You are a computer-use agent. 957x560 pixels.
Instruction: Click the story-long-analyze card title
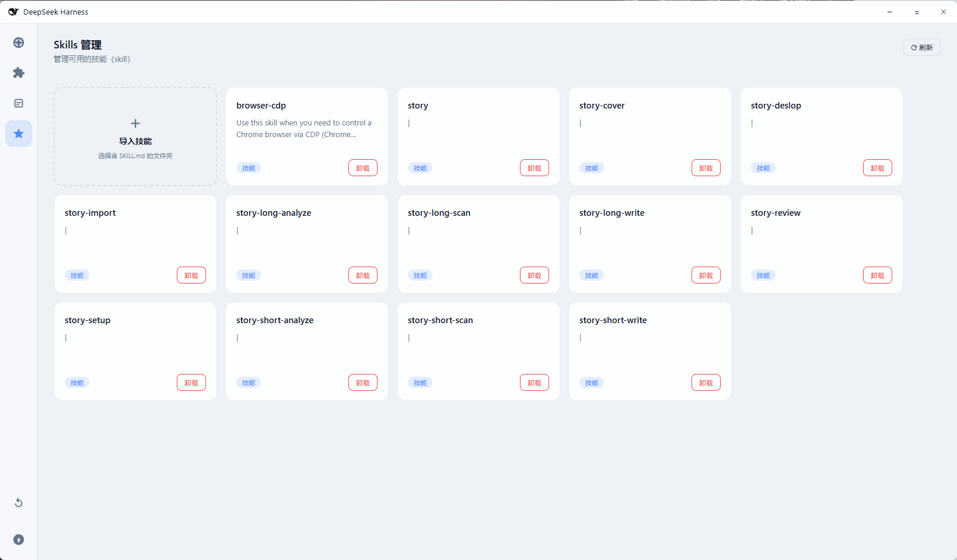coord(274,213)
